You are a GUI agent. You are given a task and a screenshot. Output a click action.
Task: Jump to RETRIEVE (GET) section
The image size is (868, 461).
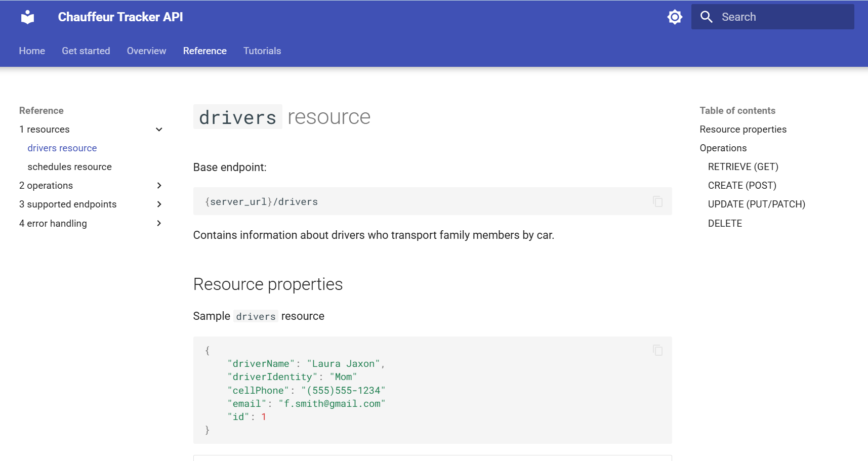click(x=742, y=167)
